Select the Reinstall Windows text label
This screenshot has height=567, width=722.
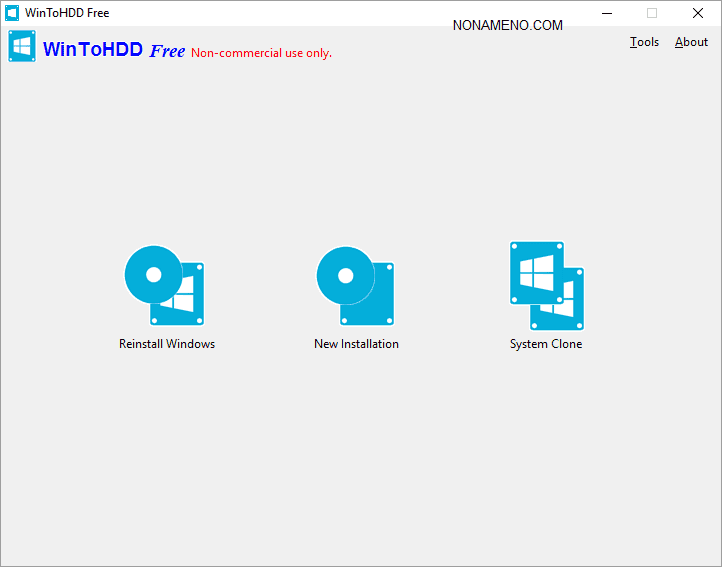pyautogui.click(x=167, y=344)
